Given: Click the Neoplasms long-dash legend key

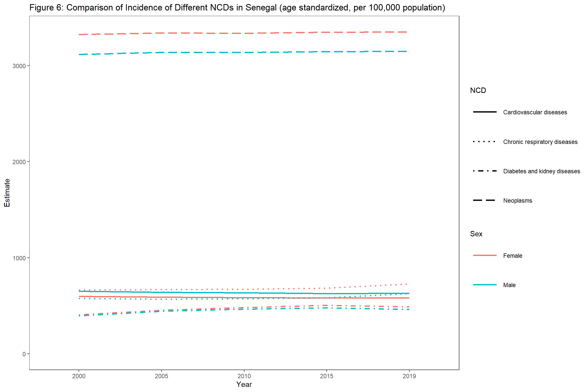Looking at the screenshot, I should click(484, 200).
